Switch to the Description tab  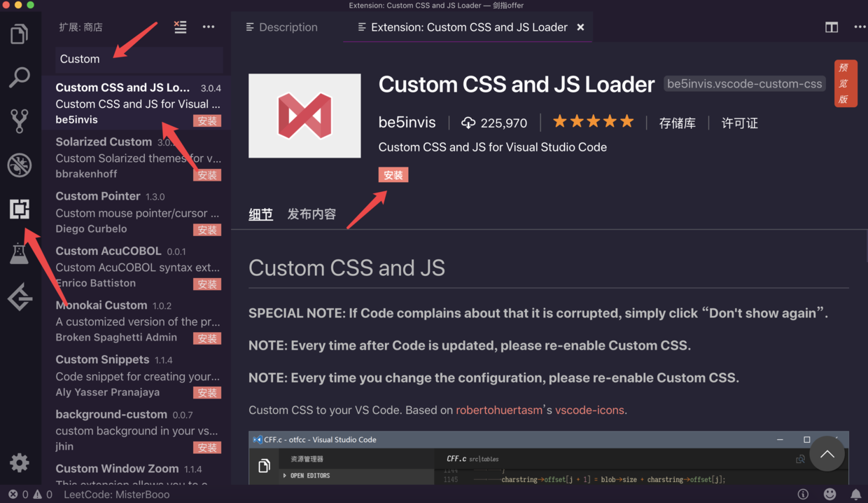(281, 27)
